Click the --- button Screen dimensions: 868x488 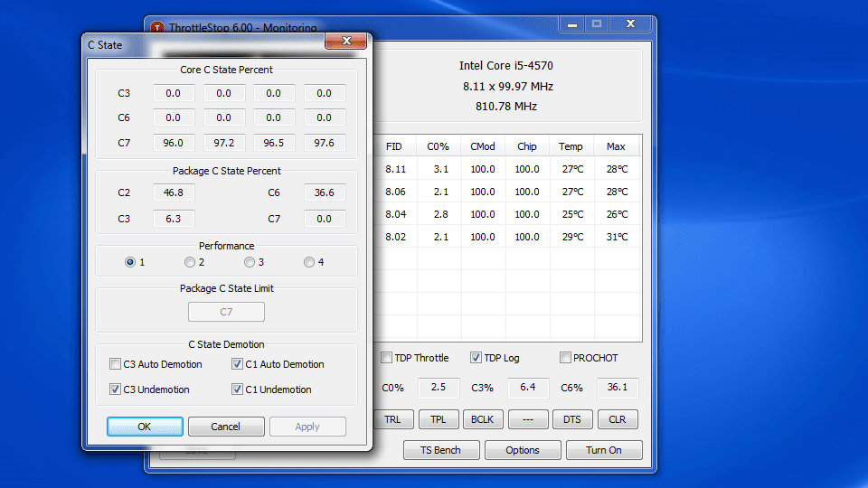(527, 419)
